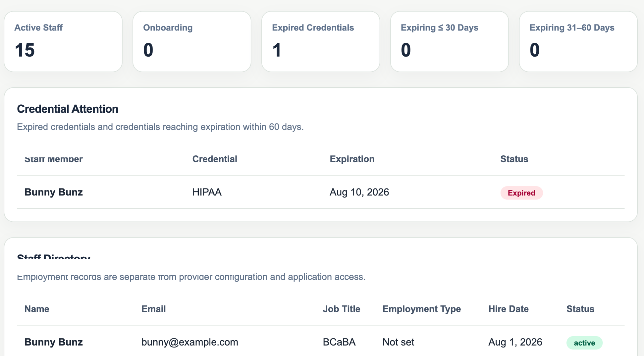Image resolution: width=644 pixels, height=356 pixels.
Task: Click the Aug 1, 2026 hire date
Action: [515, 342]
